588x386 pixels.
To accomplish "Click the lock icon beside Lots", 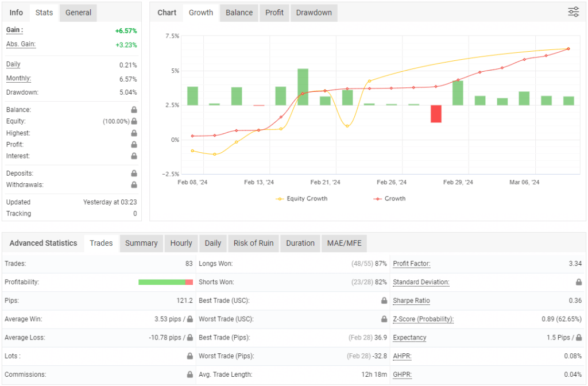I will [188, 356].
